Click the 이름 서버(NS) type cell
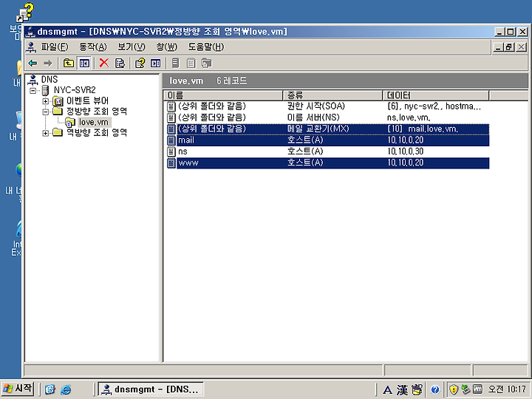 pyautogui.click(x=313, y=117)
